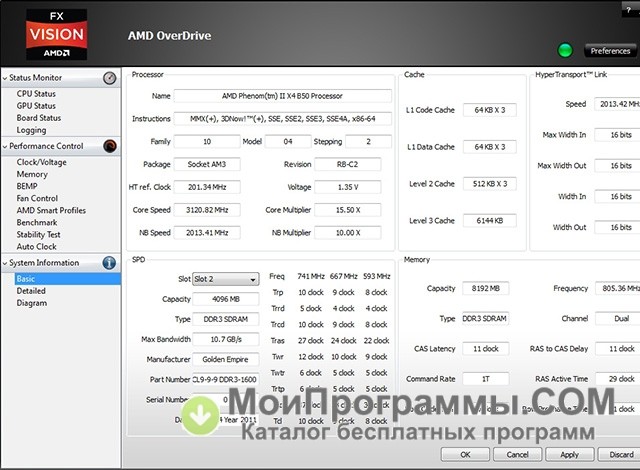Image resolution: width=640 pixels, height=470 pixels.
Task: Click the L1 Data Cache value
Action: click(490, 147)
